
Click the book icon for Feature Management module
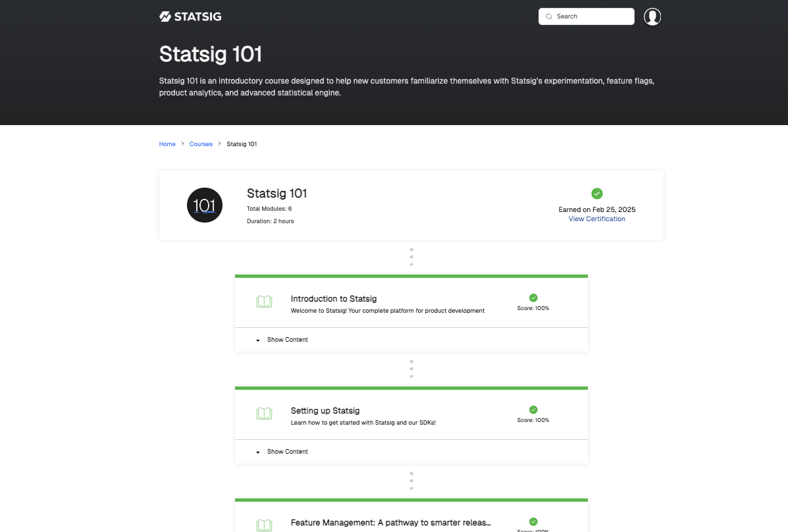(x=264, y=525)
